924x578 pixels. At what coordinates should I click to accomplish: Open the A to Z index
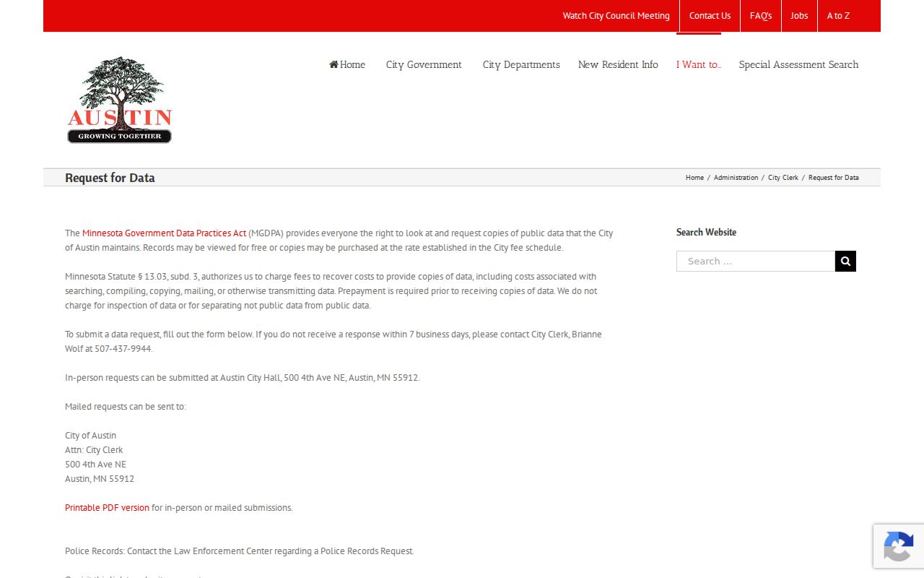click(x=838, y=16)
